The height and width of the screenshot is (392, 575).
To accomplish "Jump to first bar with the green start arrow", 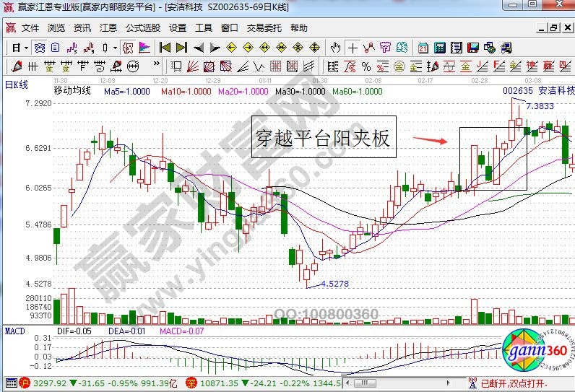I will coord(165,48).
